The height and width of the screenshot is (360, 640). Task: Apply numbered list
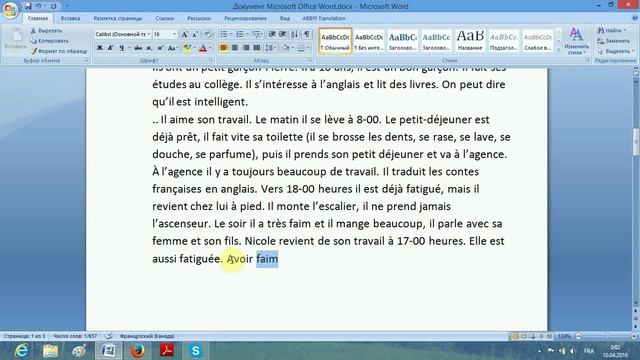point(240,34)
